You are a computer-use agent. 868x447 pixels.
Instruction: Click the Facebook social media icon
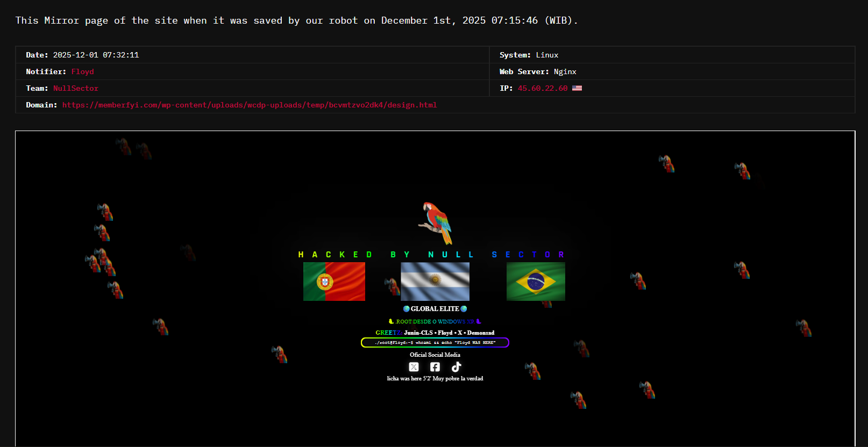(435, 367)
